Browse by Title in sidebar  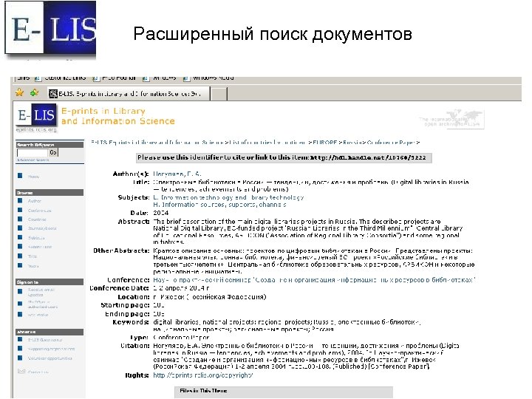point(33,256)
